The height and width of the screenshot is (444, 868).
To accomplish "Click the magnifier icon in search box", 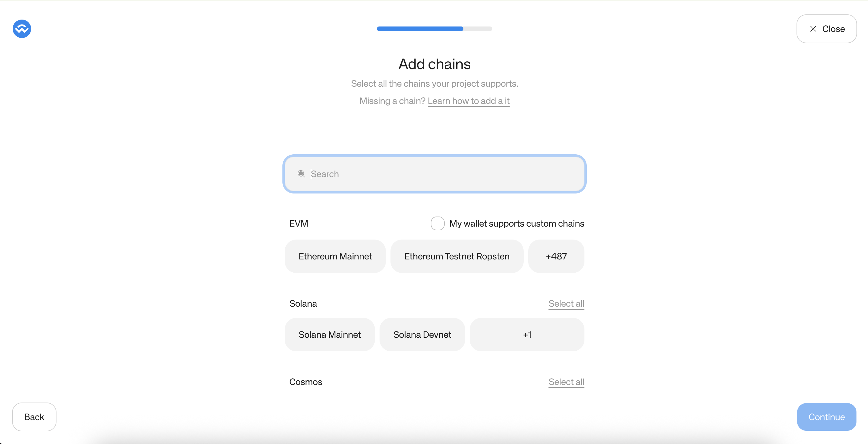I will click(x=301, y=174).
